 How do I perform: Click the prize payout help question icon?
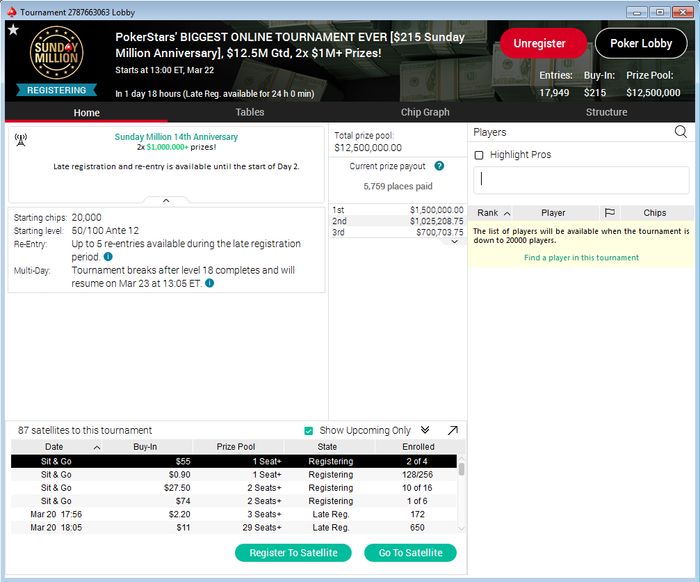click(x=439, y=166)
